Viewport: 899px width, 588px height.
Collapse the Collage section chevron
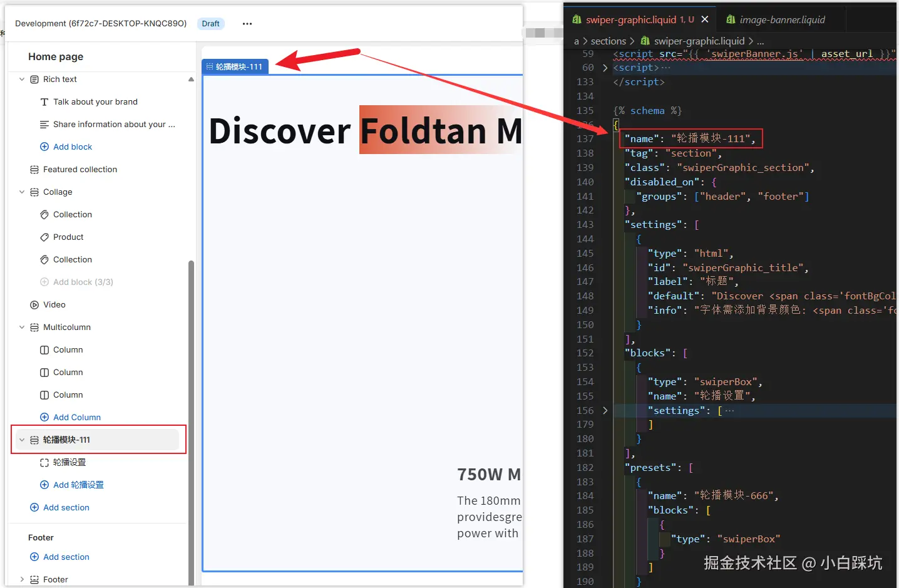click(x=22, y=192)
